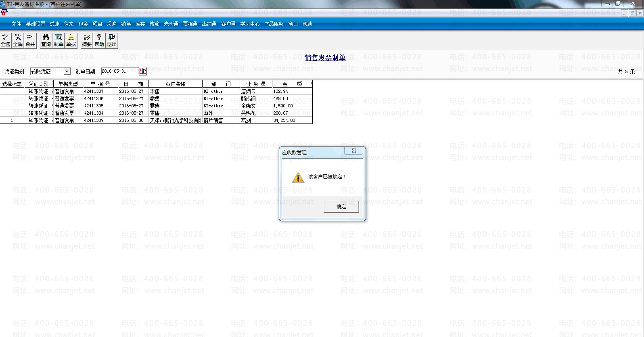
Task: Open the 销售 menu
Action: [x=126, y=24]
